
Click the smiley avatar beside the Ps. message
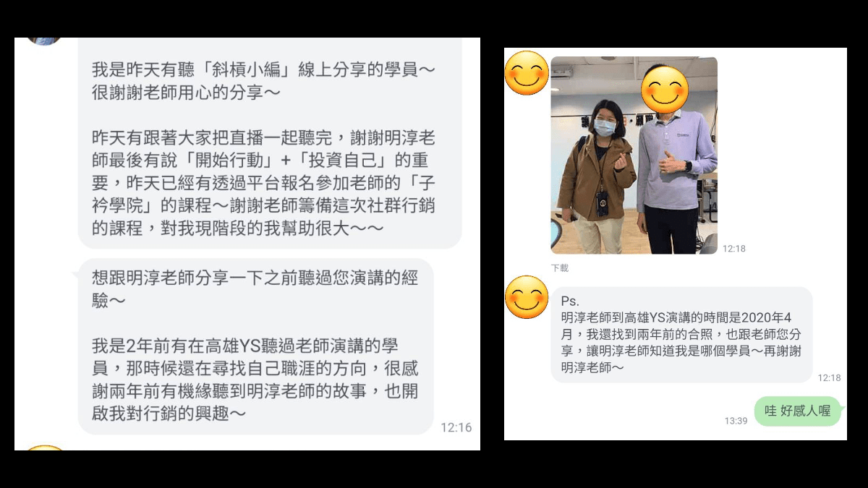pyautogui.click(x=526, y=297)
